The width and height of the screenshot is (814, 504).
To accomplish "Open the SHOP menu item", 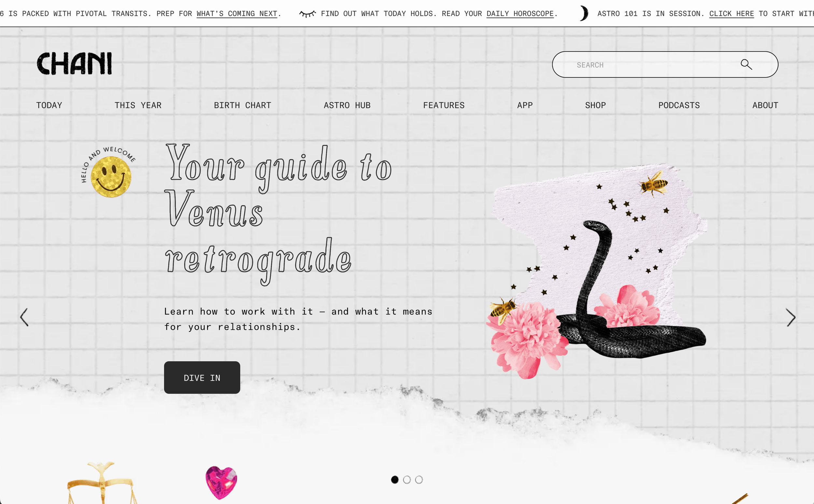I will [595, 105].
